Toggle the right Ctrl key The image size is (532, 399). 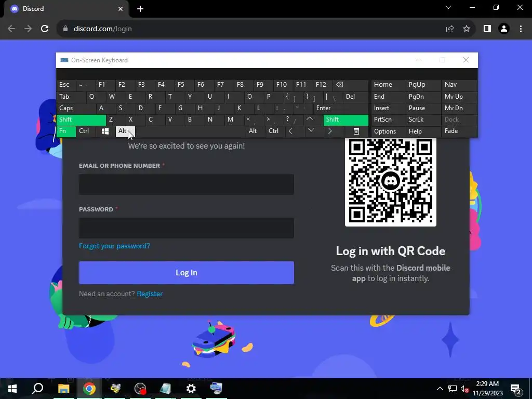coord(275,131)
